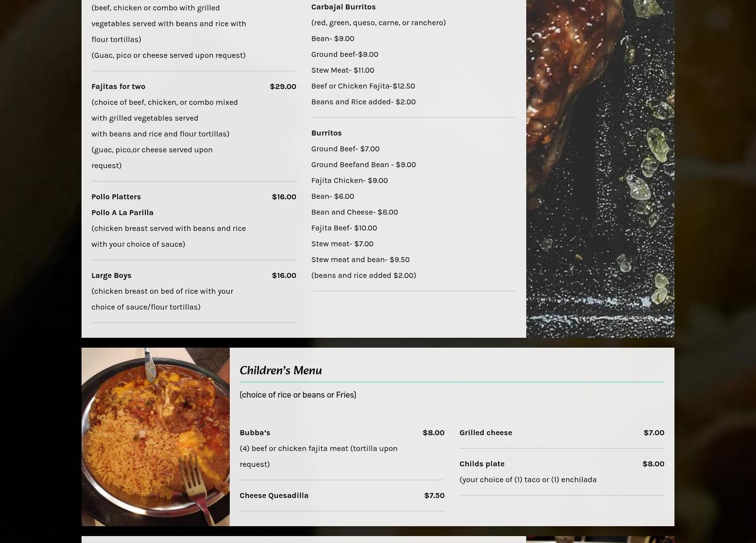Click Beans and Rice added- $2.00 line
The width and height of the screenshot is (756, 543).
pyautogui.click(x=363, y=102)
